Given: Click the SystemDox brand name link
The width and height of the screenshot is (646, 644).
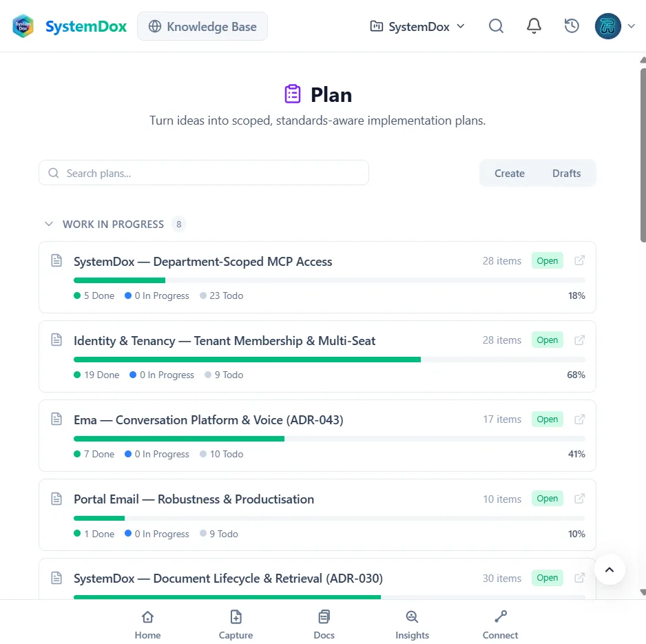Looking at the screenshot, I should (86, 26).
